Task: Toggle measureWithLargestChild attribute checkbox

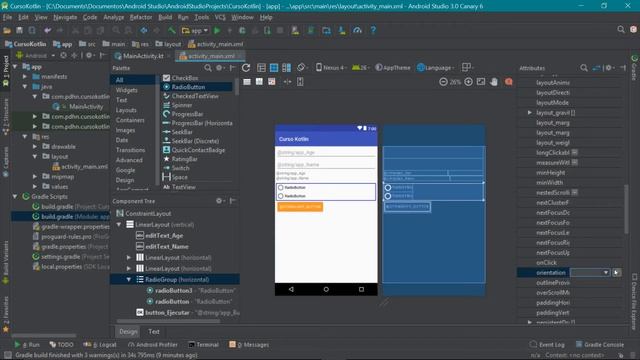Action: (x=575, y=162)
